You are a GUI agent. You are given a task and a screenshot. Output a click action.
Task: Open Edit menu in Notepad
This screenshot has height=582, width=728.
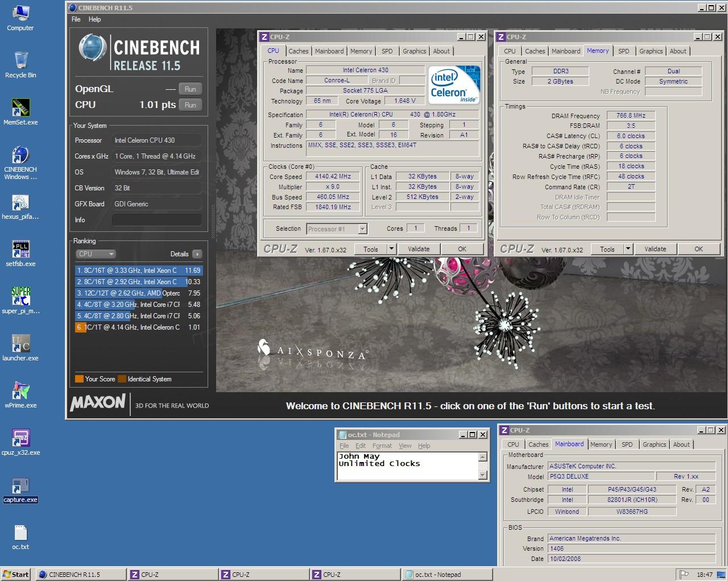(x=361, y=446)
